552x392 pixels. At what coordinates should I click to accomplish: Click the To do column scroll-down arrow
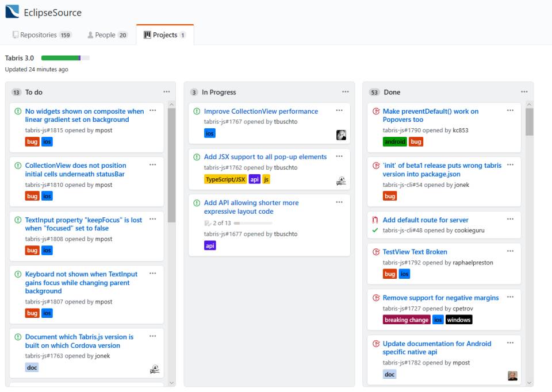[171, 383]
